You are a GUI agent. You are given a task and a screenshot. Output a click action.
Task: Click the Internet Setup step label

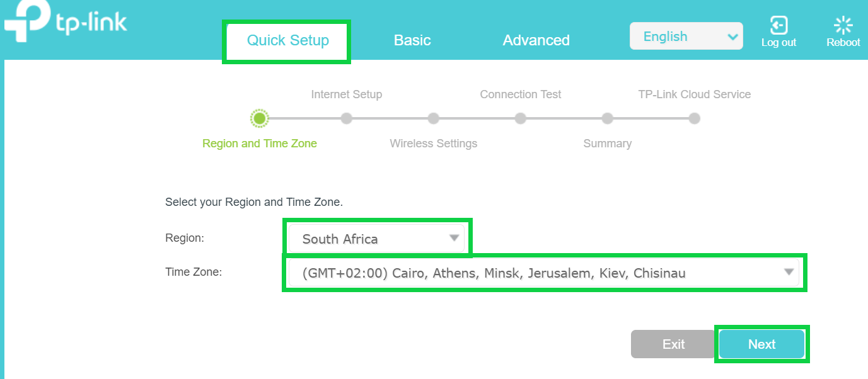[346, 94]
